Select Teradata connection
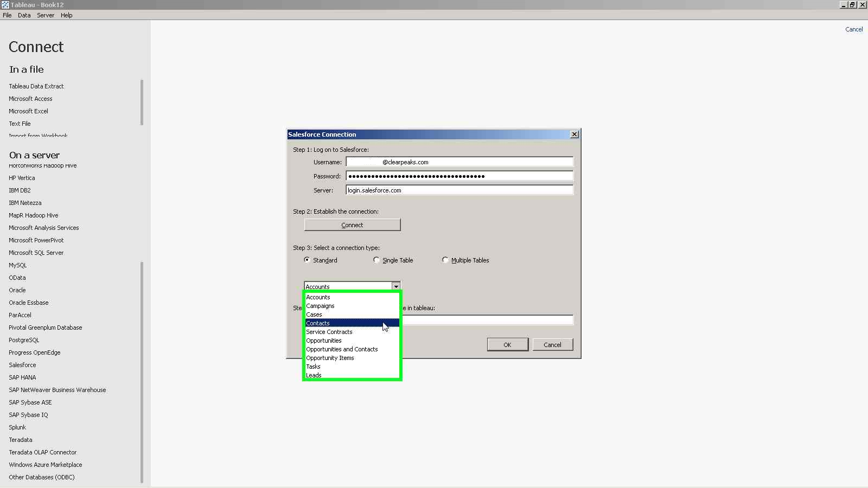 [x=20, y=440]
